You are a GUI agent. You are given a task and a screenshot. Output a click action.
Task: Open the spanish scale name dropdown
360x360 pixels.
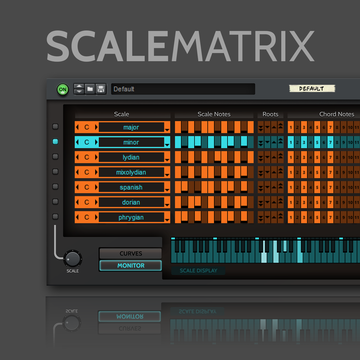167,191
